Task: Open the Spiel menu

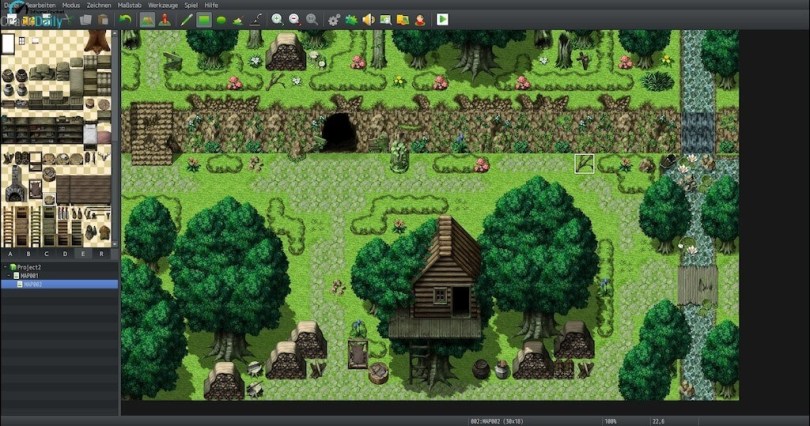Action: 191,5
